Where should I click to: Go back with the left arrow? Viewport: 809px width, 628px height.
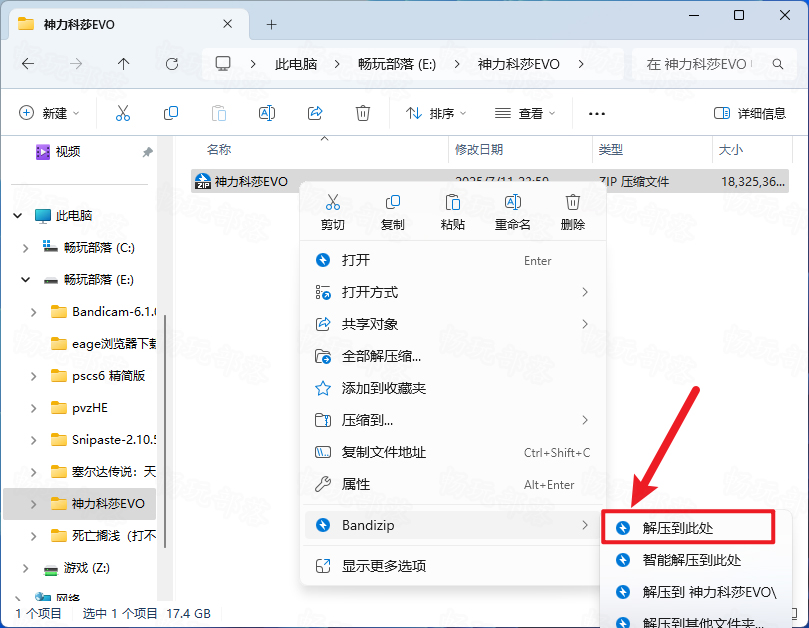pyautogui.click(x=28, y=64)
